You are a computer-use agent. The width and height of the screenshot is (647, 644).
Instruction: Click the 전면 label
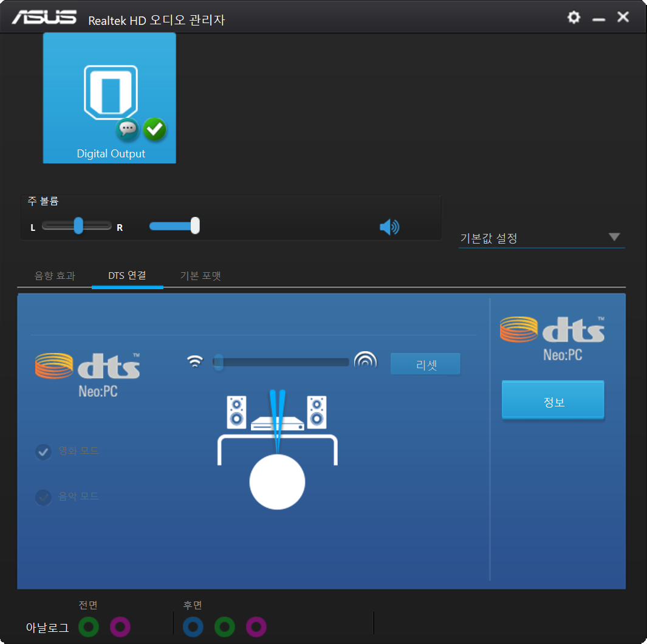pyautogui.click(x=88, y=605)
